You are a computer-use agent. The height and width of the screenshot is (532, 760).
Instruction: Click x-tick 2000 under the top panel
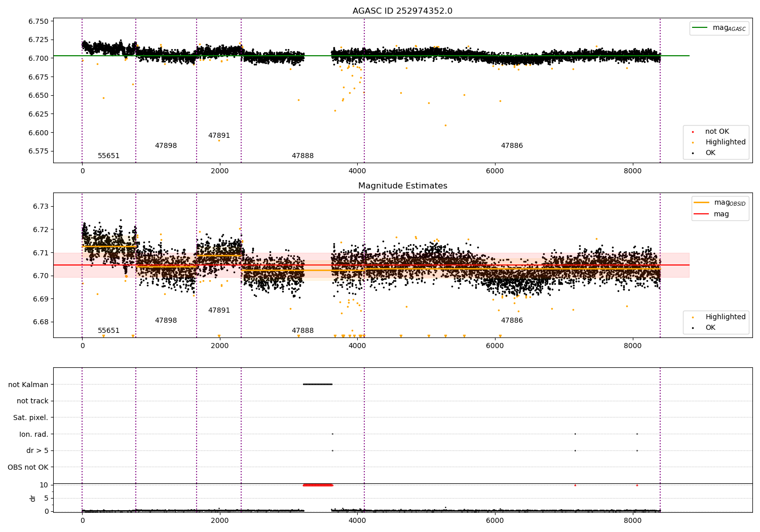(220, 171)
